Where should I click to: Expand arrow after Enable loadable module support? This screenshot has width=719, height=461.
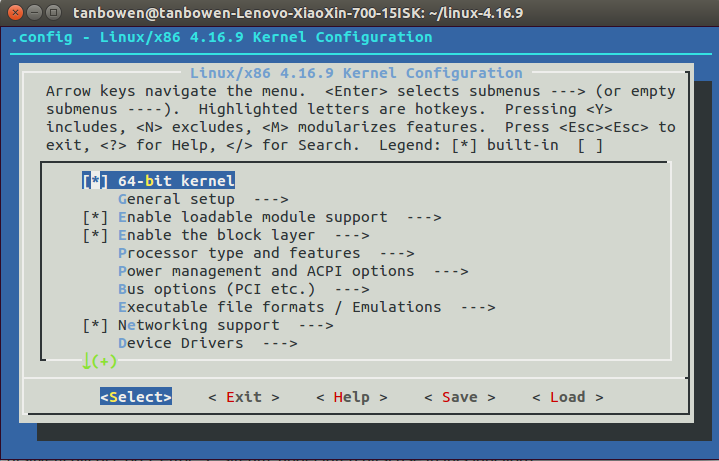[424, 217]
